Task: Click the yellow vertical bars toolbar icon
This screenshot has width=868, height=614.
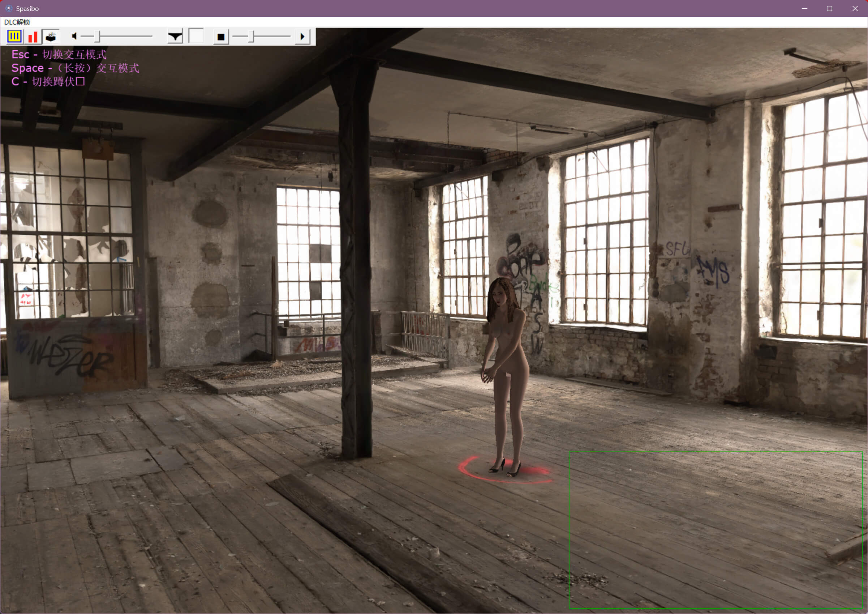Action: [x=14, y=36]
